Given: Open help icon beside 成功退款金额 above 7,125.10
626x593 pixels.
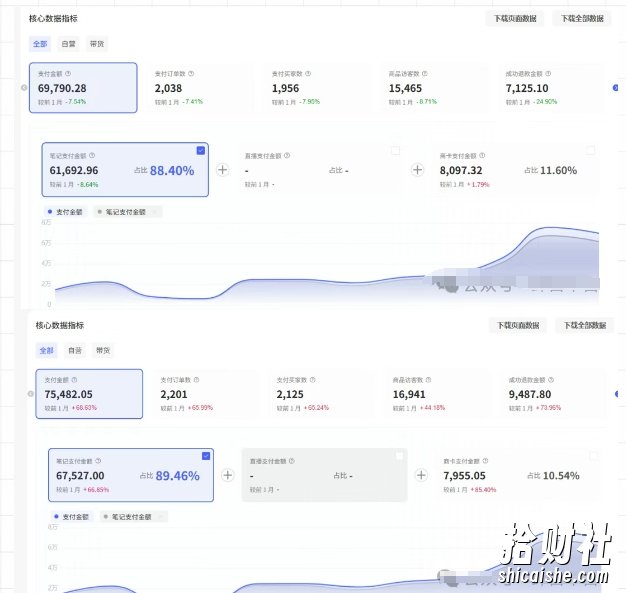Looking at the screenshot, I should tap(548, 73).
